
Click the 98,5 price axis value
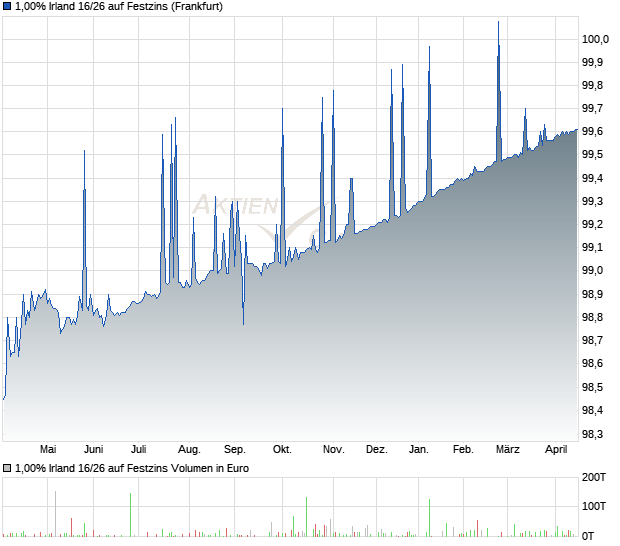(x=593, y=387)
